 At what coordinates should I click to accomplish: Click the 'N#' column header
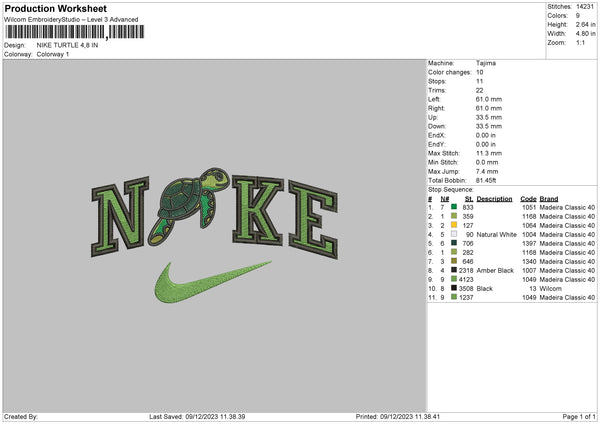tap(445, 199)
